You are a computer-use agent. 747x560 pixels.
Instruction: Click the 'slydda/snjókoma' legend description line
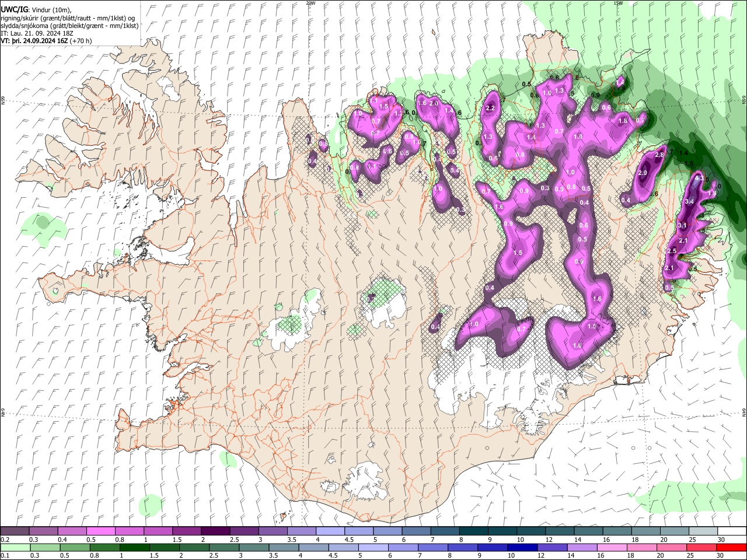click(69, 26)
